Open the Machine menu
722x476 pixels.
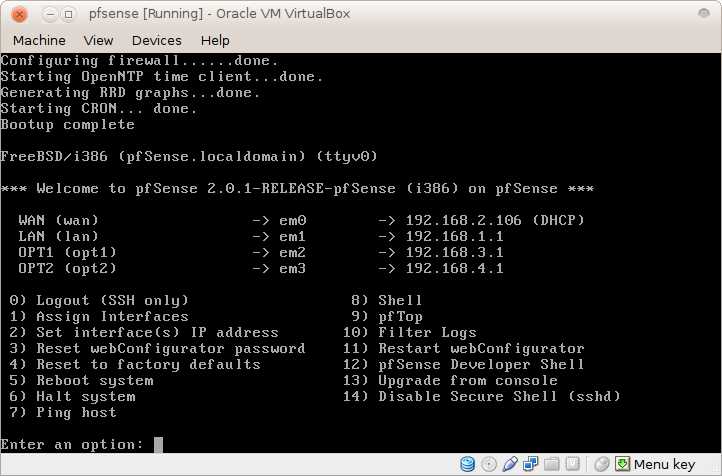39,40
